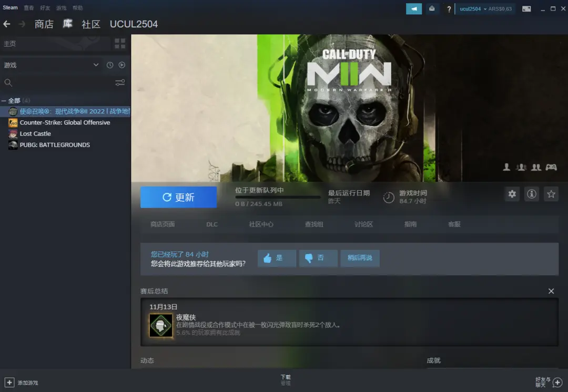Click the 夜魔侠 achievement icon
568x392 pixels.
tap(161, 325)
